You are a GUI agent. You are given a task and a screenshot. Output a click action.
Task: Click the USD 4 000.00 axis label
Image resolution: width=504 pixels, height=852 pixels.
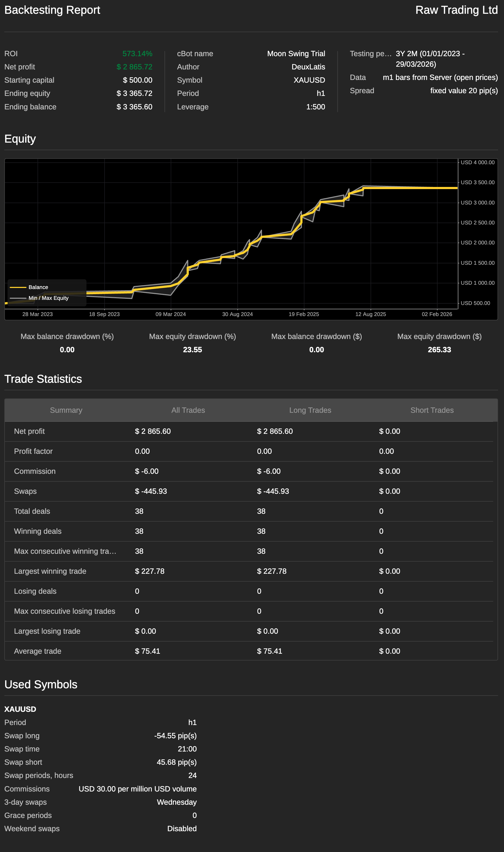[x=477, y=163]
